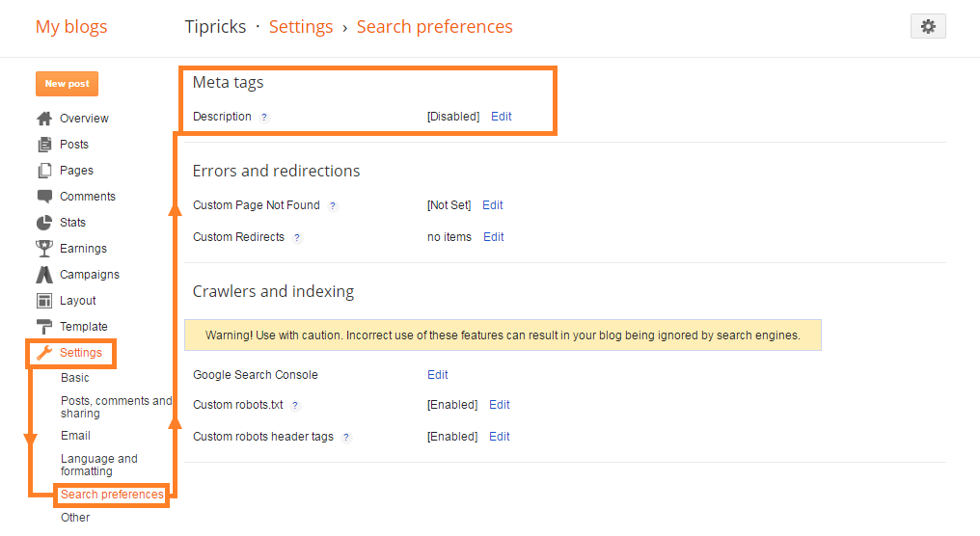Edit Custom Redirects setting
The width and height of the screenshot is (980, 536).
pos(494,237)
